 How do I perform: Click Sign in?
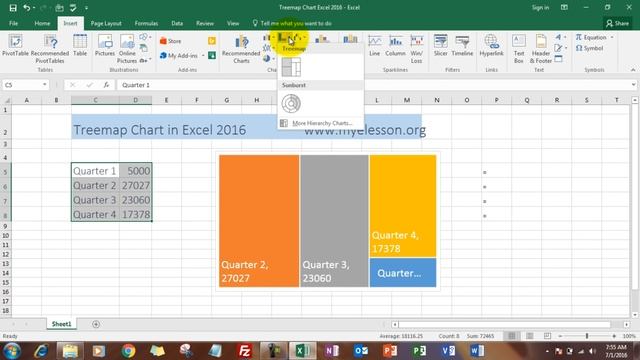click(x=540, y=7)
